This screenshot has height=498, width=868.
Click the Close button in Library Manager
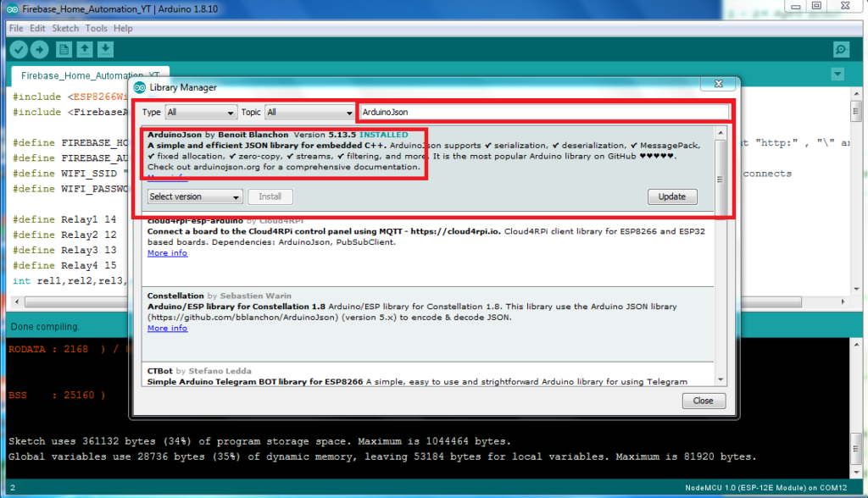(x=703, y=401)
